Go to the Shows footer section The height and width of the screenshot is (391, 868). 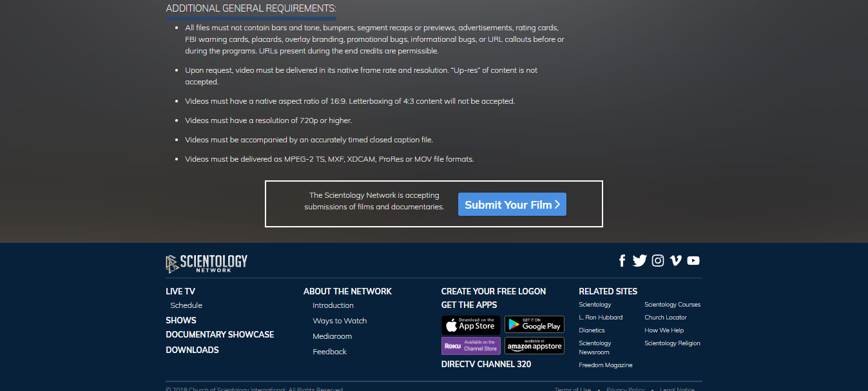point(181,320)
